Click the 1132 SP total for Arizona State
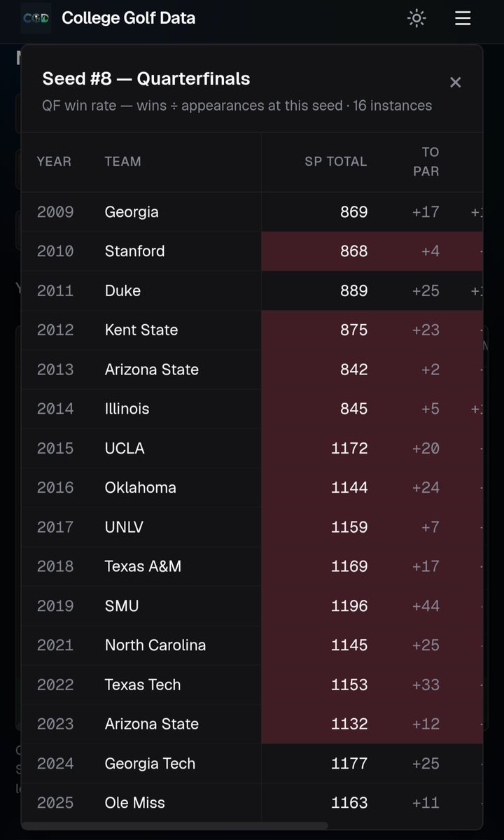 pos(349,724)
